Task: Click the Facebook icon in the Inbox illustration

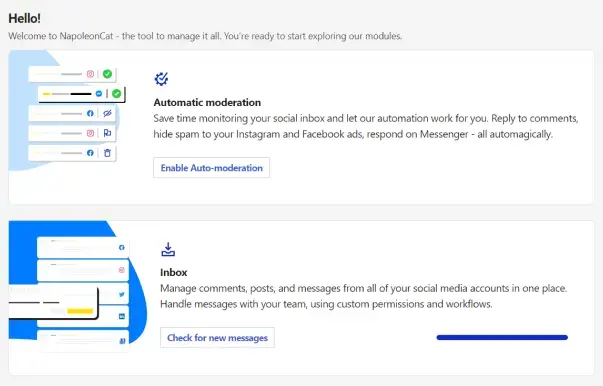Action: click(122, 247)
